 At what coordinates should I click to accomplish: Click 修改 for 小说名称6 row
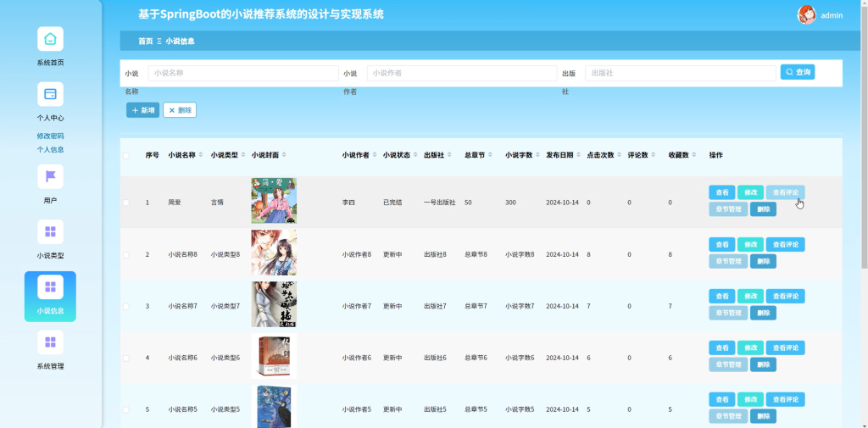pos(751,348)
